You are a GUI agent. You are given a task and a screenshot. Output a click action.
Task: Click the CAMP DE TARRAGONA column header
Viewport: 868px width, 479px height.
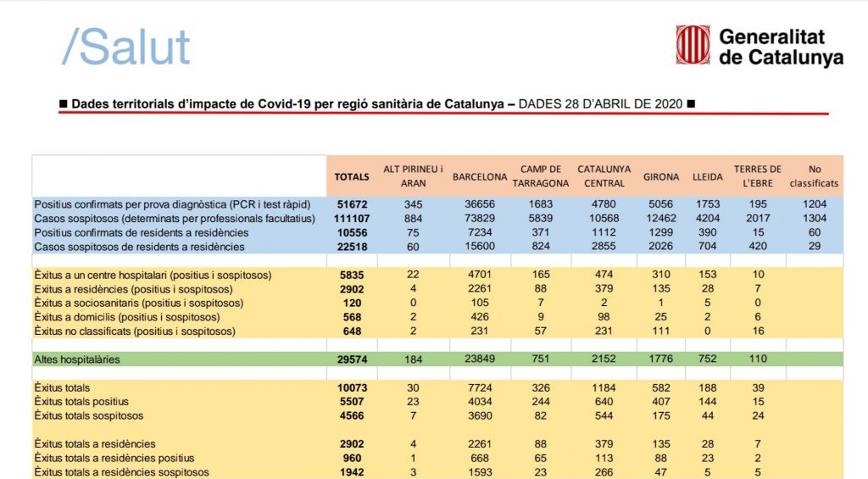541,176
